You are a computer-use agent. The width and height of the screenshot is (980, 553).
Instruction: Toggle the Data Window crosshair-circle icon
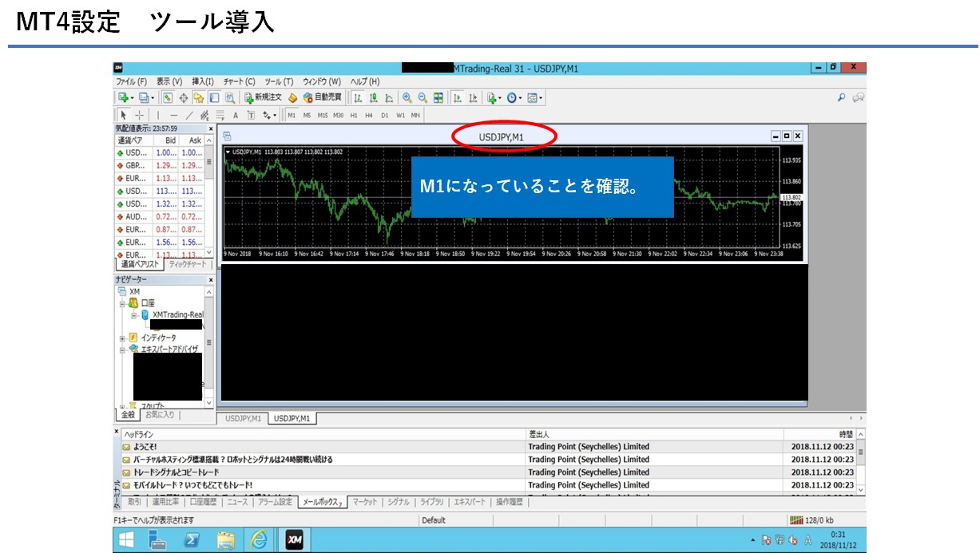pyautogui.click(x=184, y=98)
